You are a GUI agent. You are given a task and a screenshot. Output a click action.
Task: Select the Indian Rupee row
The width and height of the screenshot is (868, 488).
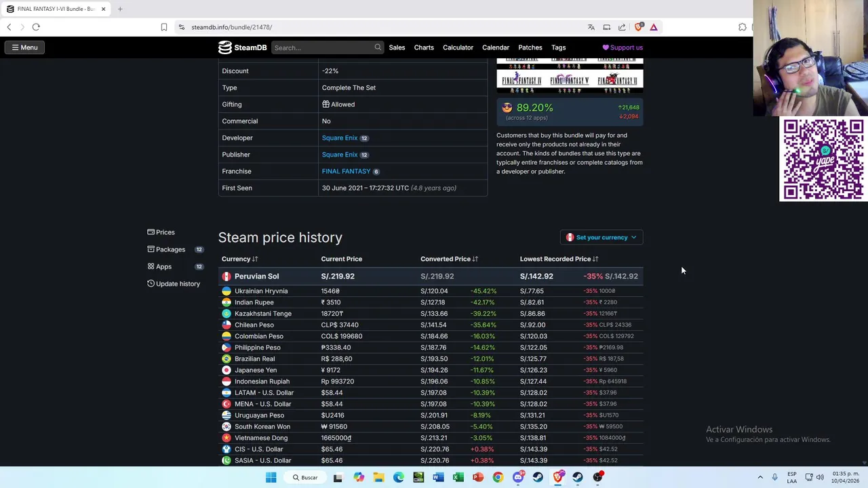[430, 302]
